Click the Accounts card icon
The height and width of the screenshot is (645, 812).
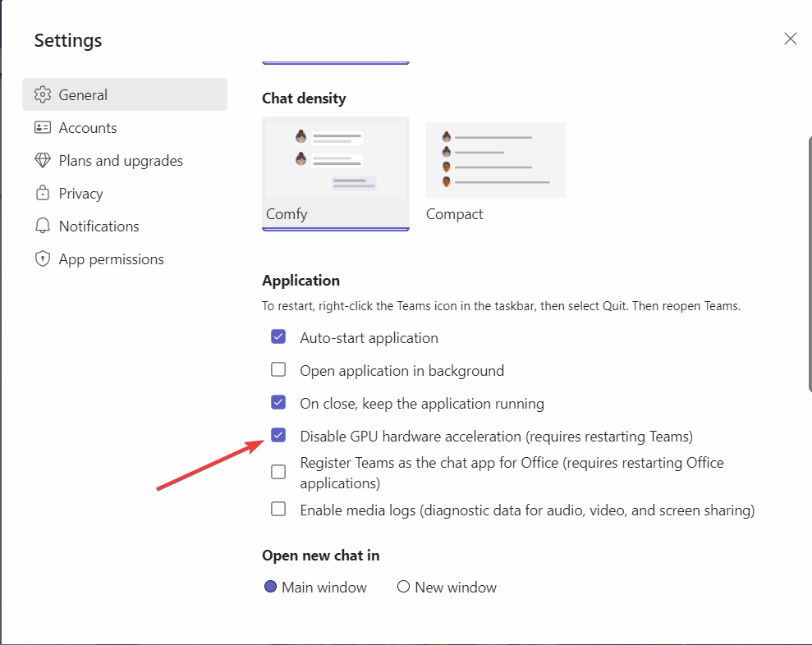(x=43, y=127)
